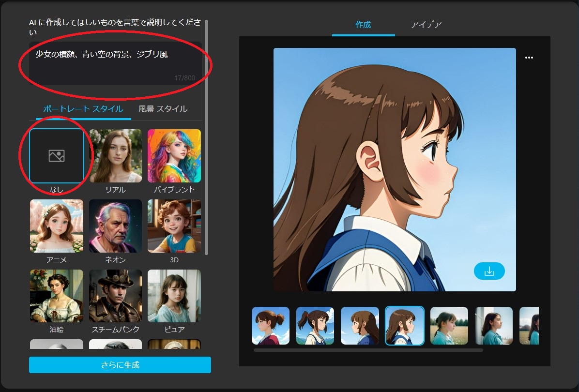Screen dimensions: 579x392
Task: Select the なし (none) style icon
Action: 57,156
